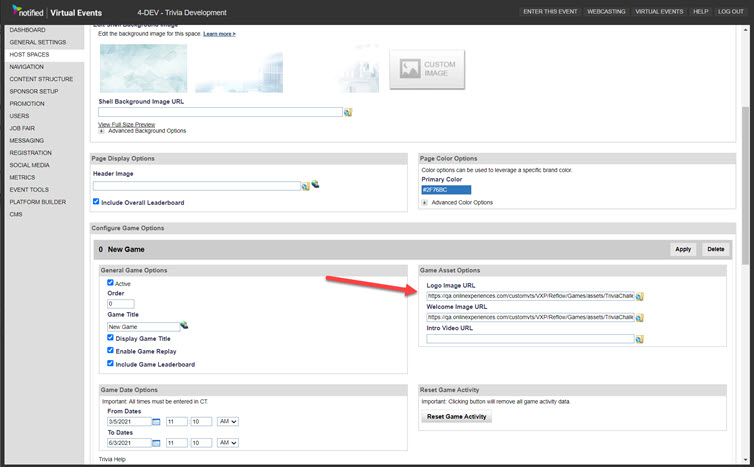Browse for Welcome Image URL file
The height and width of the screenshot is (467, 754).
pyautogui.click(x=640, y=318)
